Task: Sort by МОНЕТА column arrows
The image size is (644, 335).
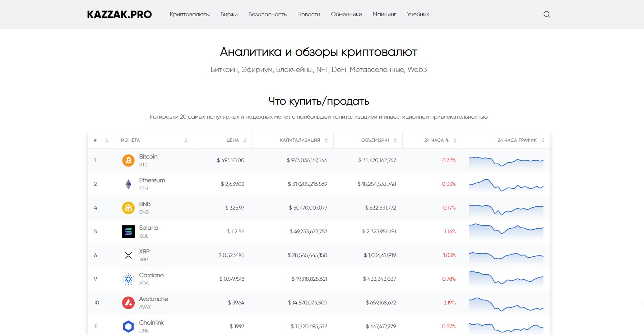Action: pyautogui.click(x=186, y=140)
